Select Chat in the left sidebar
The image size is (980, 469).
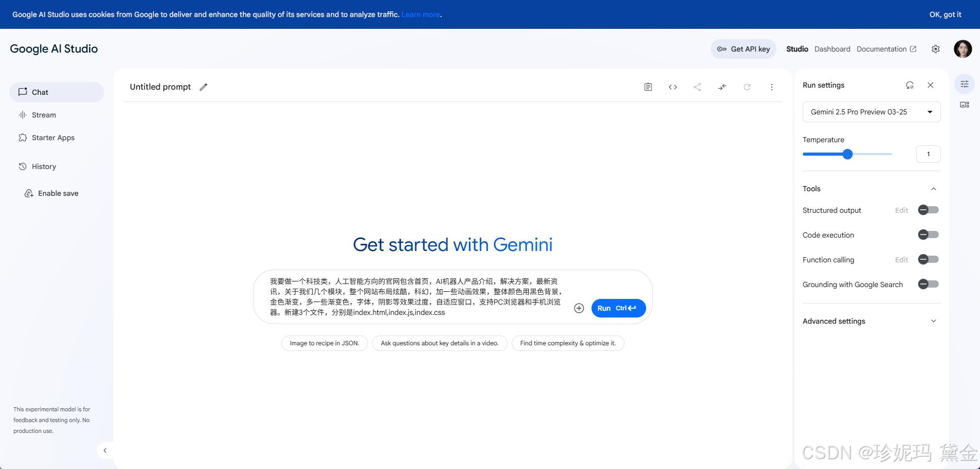pos(57,92)
